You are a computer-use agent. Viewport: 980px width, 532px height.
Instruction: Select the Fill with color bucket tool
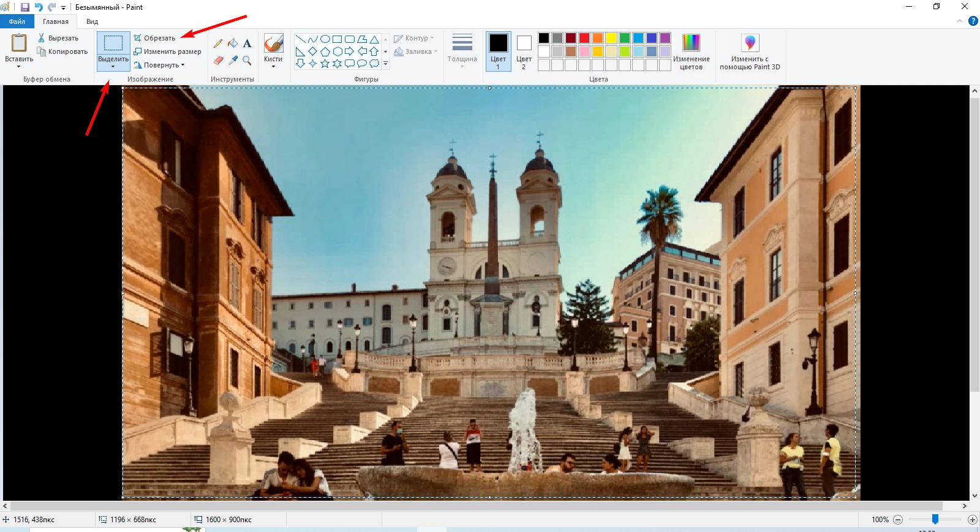pos(233,44)
